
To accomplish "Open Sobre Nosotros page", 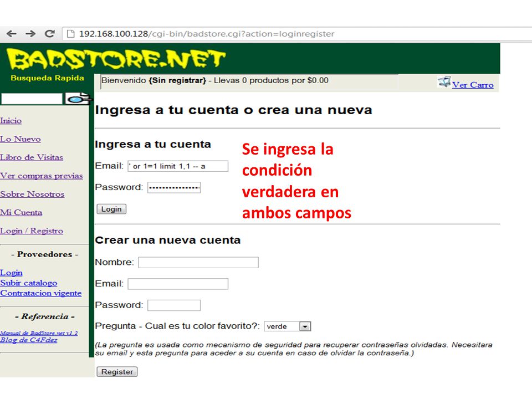I will pyautogui.click(x=32, y=194).
